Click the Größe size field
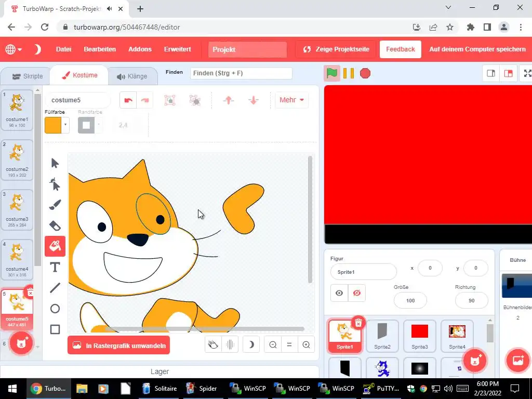 point(410,301)
